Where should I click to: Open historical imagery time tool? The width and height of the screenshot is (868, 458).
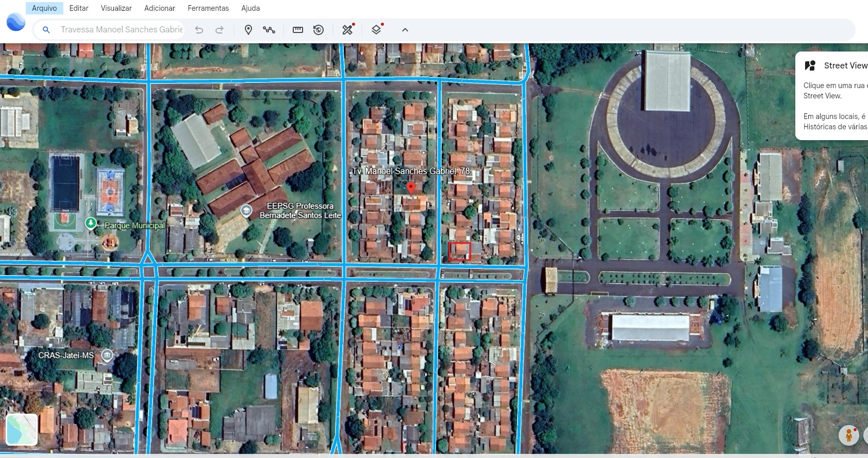tap(319, 30)
